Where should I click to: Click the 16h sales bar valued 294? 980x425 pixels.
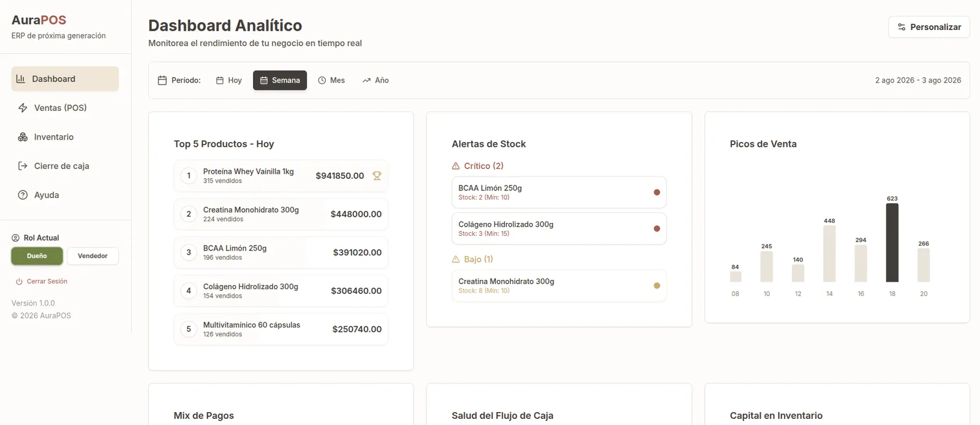click(x=861, y=263)
